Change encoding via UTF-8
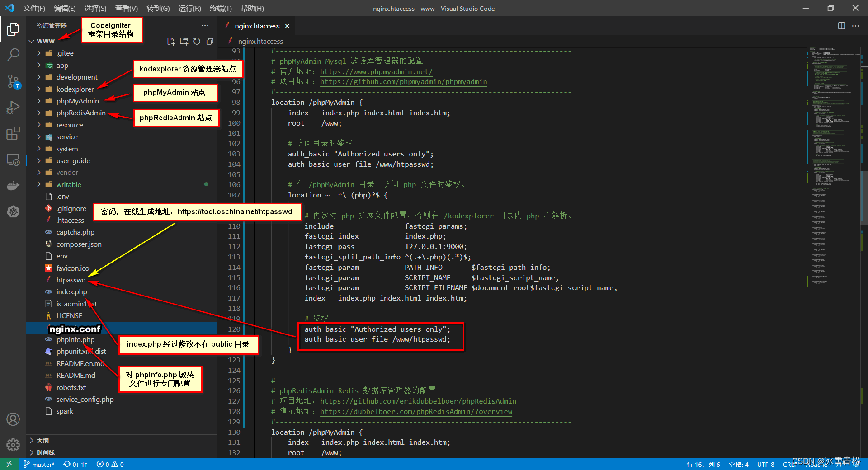The width and height of the screenshot is (868, 470). point(766,465)
